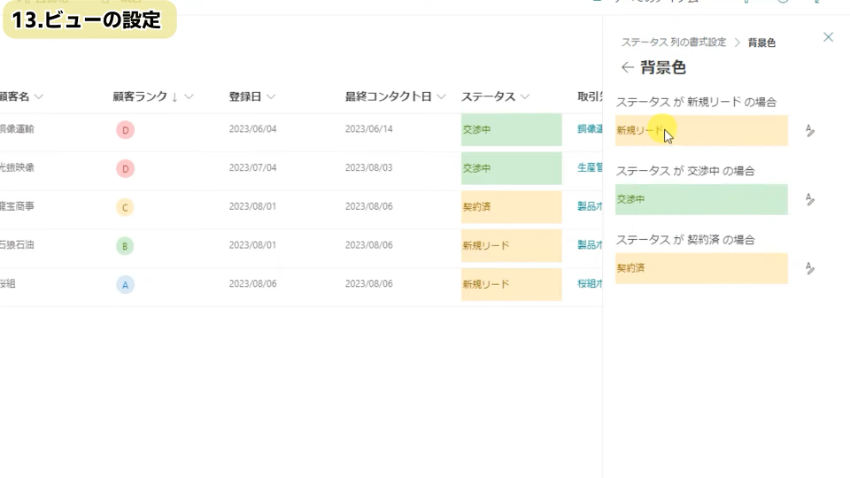This screenshot has width=850, height=478.
Task: Click the yellow C rank badge
Action: [x=126, y=208]
